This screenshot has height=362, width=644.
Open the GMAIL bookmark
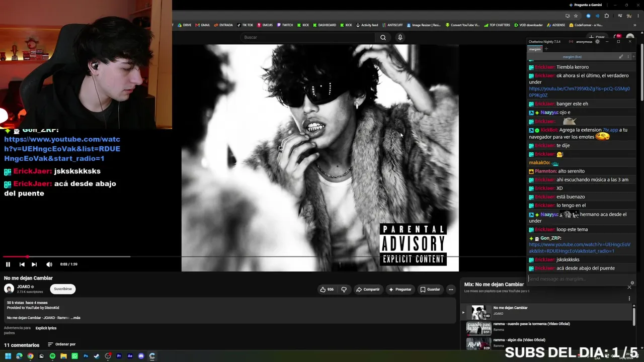[203, 25]
